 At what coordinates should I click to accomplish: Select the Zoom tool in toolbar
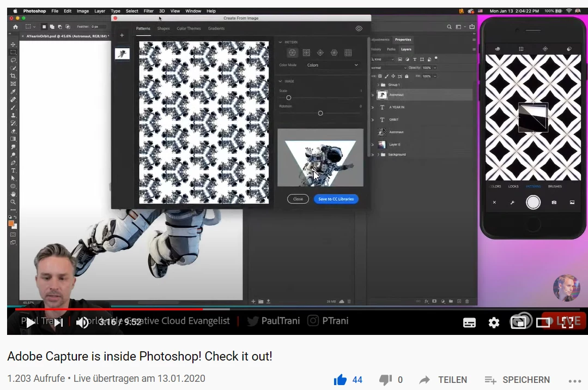[13, 202]
